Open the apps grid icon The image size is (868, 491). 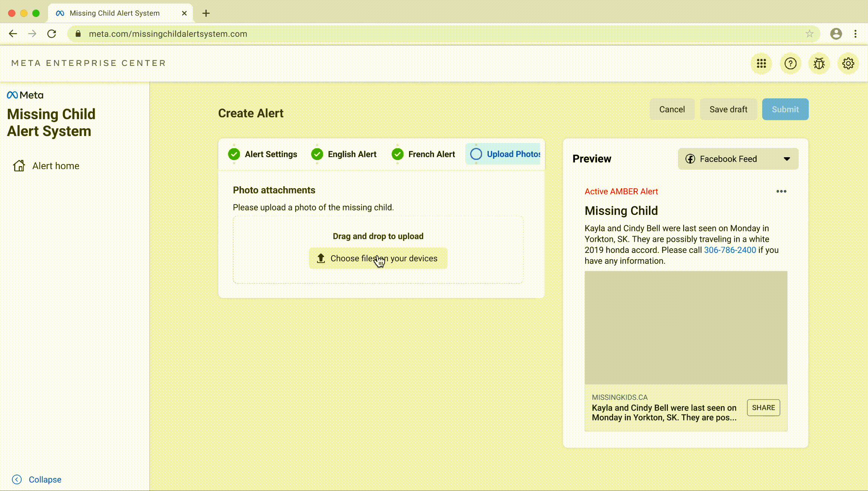click(761, 64)
